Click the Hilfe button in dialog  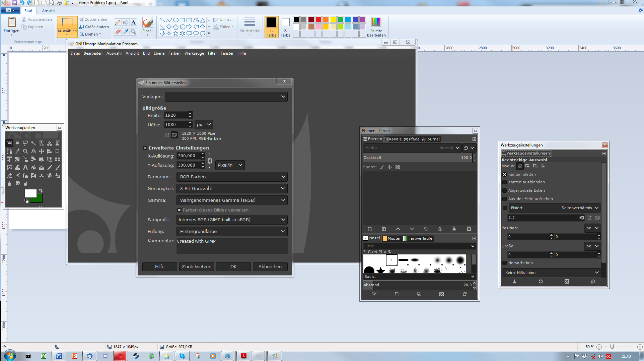point(160,266)
